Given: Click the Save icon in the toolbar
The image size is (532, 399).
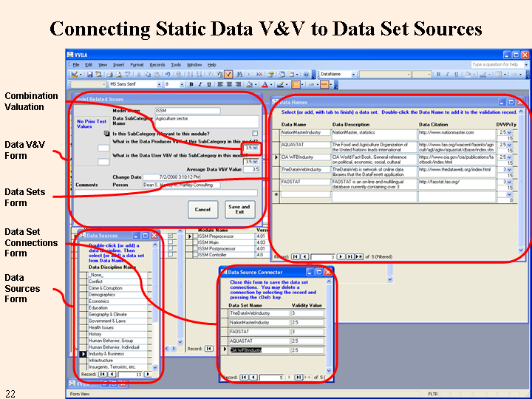Looking at the screenshot, I should coord(89,75).
